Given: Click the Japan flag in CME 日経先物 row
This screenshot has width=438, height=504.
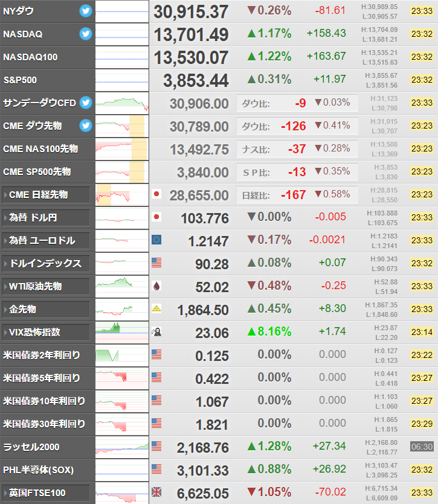Looking at the screenshot, I should tap(156, 194).
